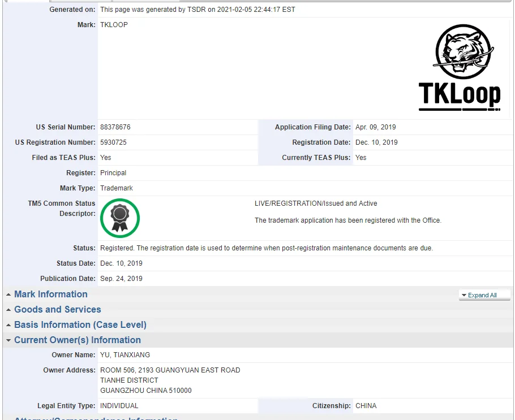Click the Currently TEAS Plus Yes value
The image size is (515, 420).
(x=360, y=158)
